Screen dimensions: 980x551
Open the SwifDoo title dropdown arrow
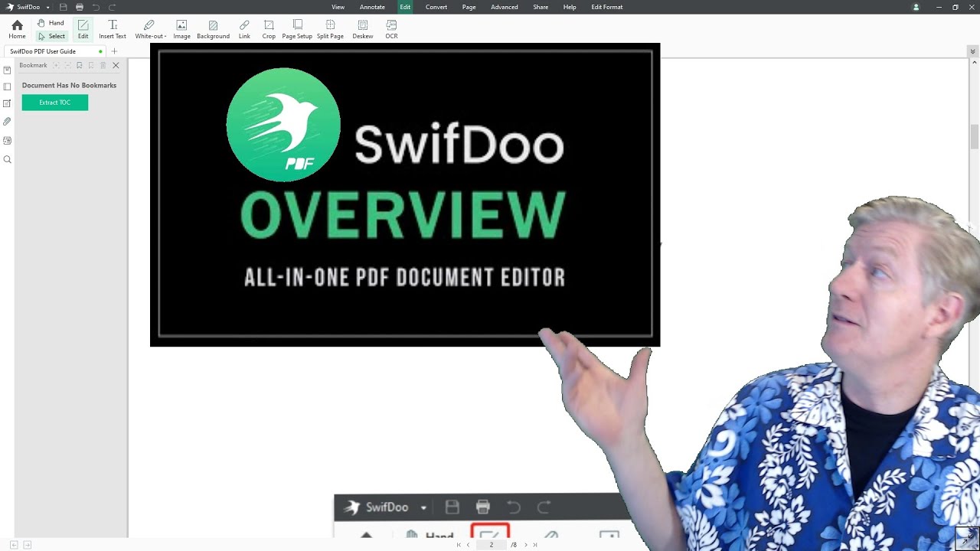tap(47, 8)
